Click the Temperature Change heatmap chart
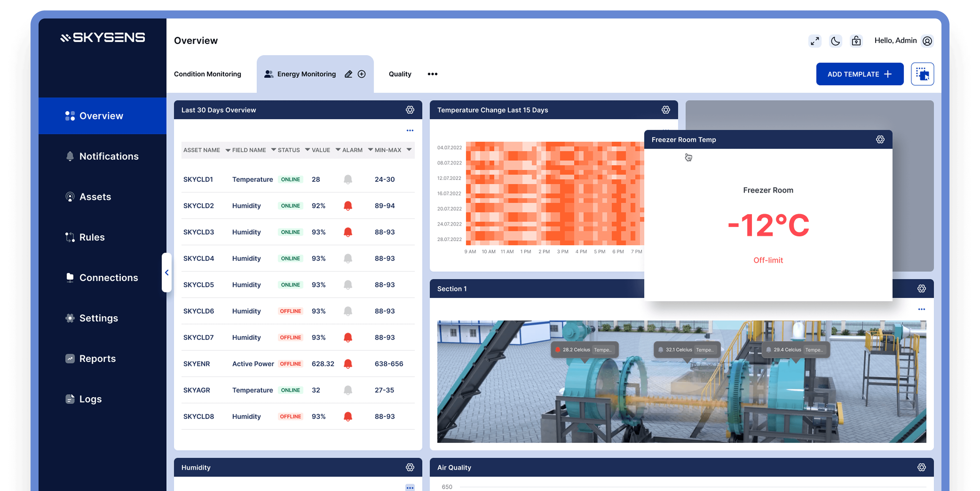This screenshot has height=491, width=980. [555, 193]
